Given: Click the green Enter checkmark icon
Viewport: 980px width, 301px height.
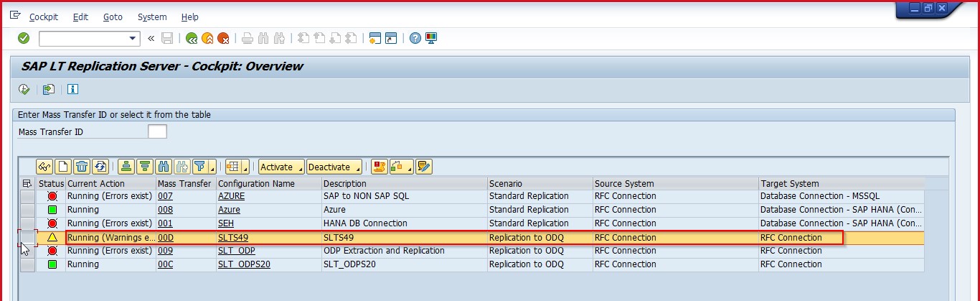Looking at the screenshot, I should (x=24, y=38).
